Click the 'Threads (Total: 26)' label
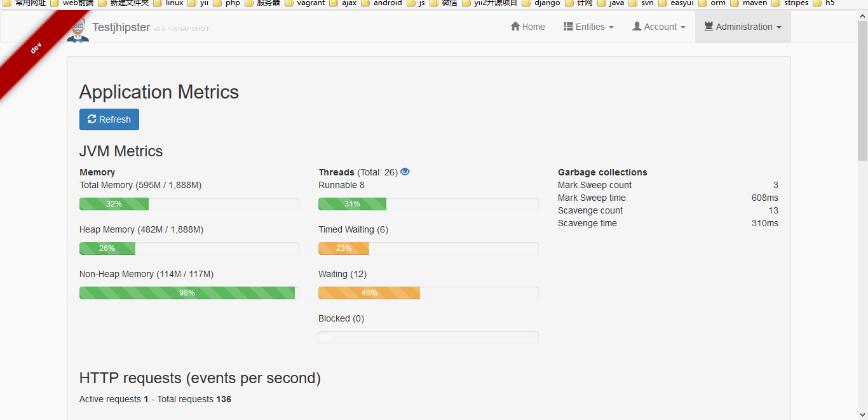This screenshot has height=420, width=868. 358,172
